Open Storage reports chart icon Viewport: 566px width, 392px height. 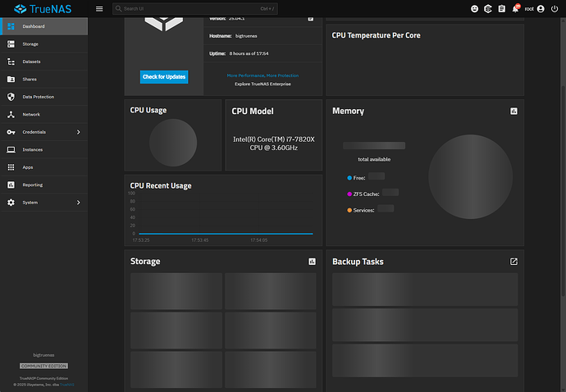pos(312,262)
